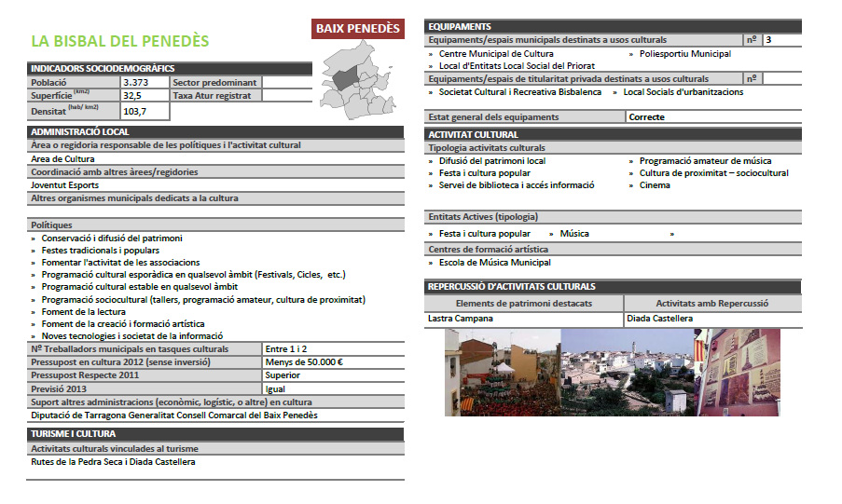Click the wall posters photo
The image size is (842, 504).
pos(738,373)
